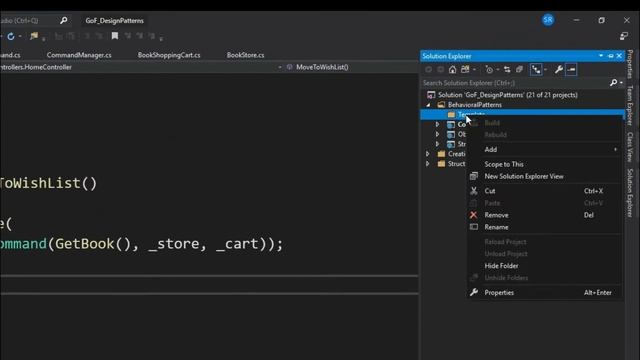Open the Pending Changes Filter dropdown arrow
The image size is (640, 360).
click(x=498, y=70)
